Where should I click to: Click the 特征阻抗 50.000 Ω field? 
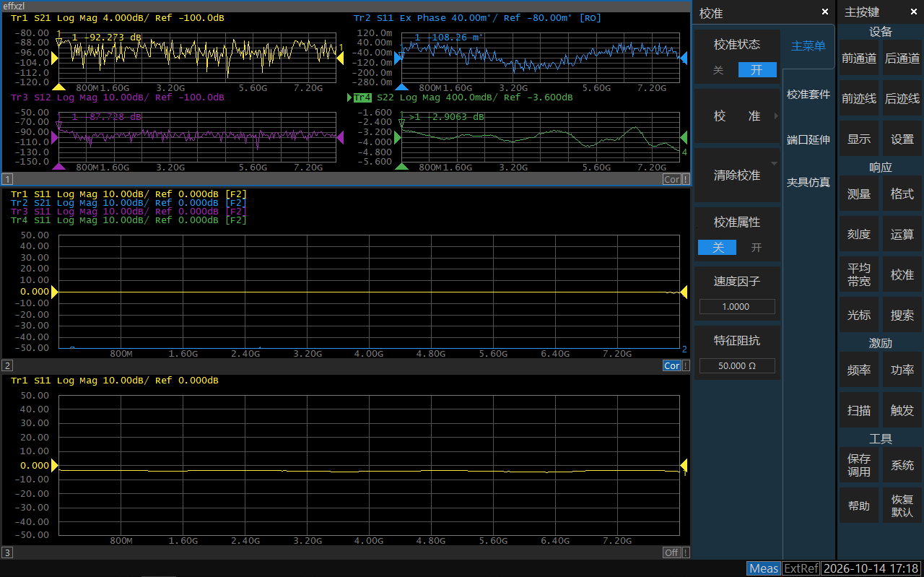click(737, 366)
